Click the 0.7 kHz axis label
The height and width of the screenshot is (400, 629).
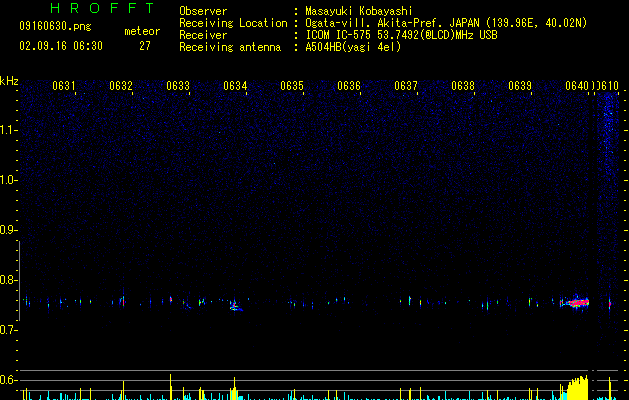8,330
